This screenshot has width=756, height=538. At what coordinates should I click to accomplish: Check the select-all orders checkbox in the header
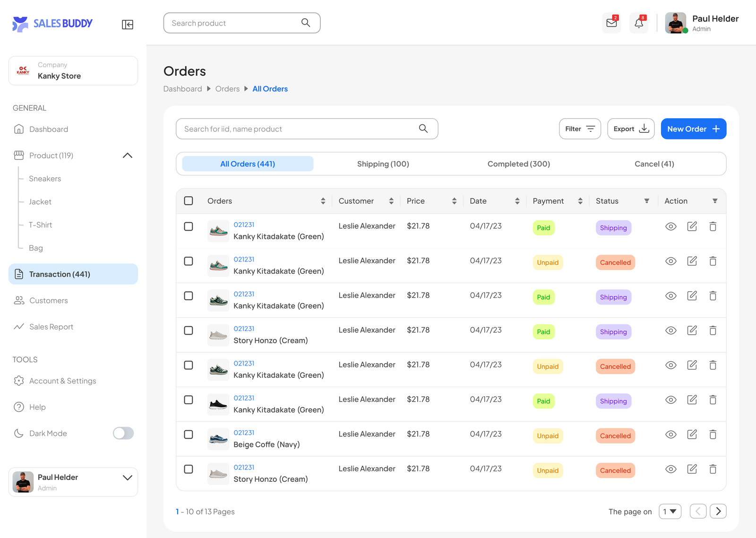(189, 201)
